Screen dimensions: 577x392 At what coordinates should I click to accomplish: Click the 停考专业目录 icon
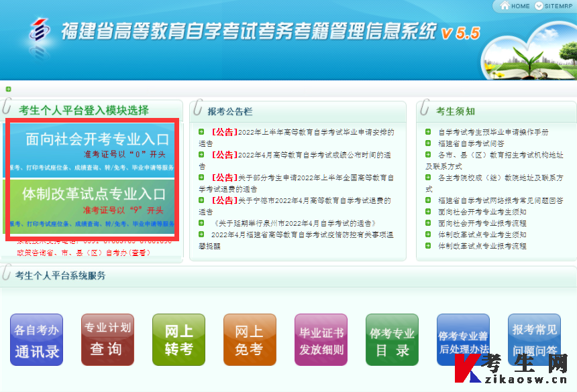pos(392,340)
